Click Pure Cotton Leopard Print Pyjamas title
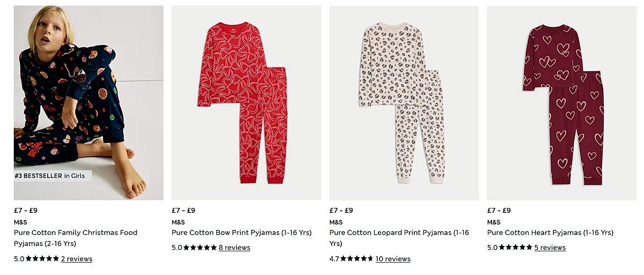The image size is (644, 275). (x=399, y=238)
